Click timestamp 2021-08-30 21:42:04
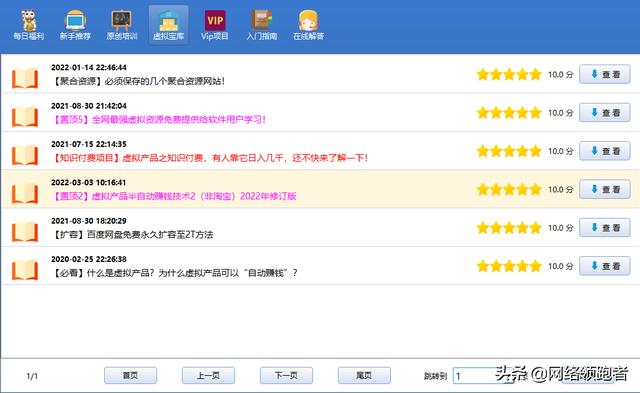 click(89, 106)
